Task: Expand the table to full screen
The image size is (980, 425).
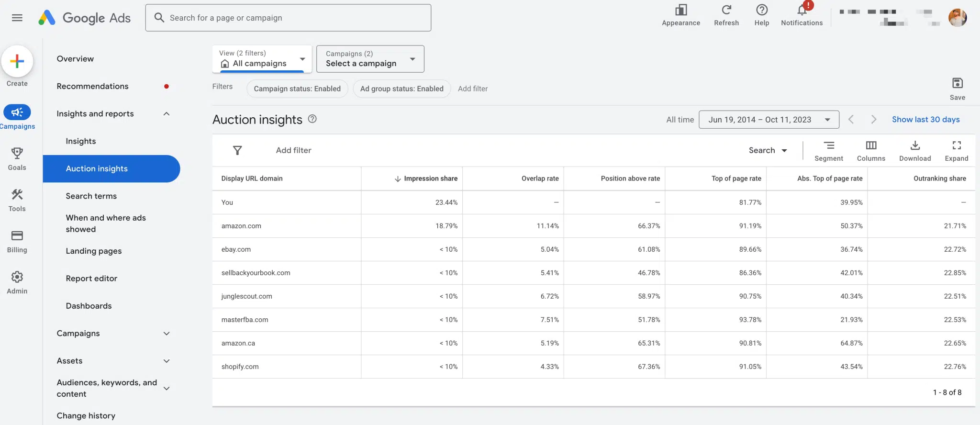Action: click(956, 145)
